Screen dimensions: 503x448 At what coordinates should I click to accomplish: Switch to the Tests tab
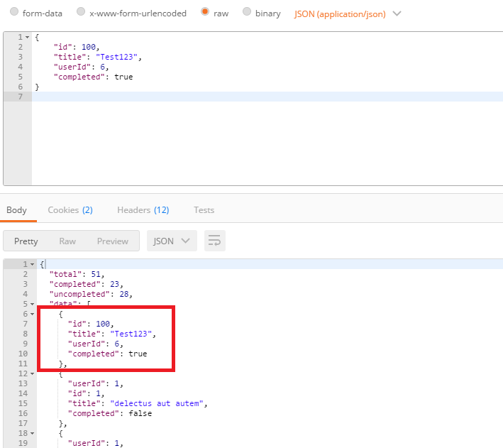[x=204, y=210]
